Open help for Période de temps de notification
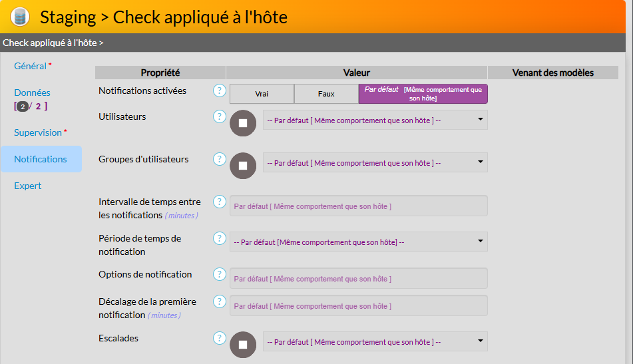633x364 pixels. [220, 238]
